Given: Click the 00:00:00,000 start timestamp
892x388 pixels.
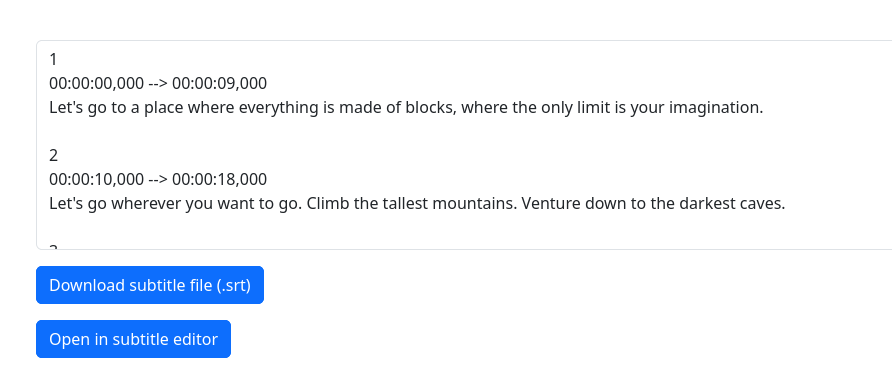Looking at the screenshot, I should point(97,84).
